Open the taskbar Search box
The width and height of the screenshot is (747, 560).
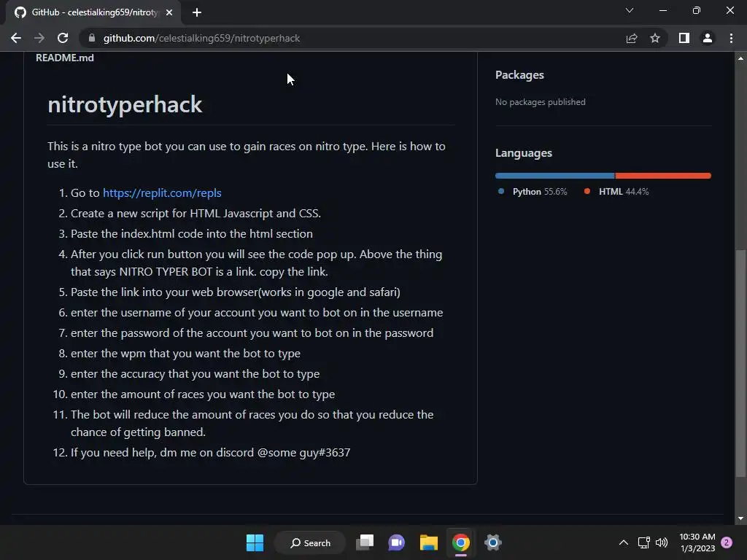[310, 542]
